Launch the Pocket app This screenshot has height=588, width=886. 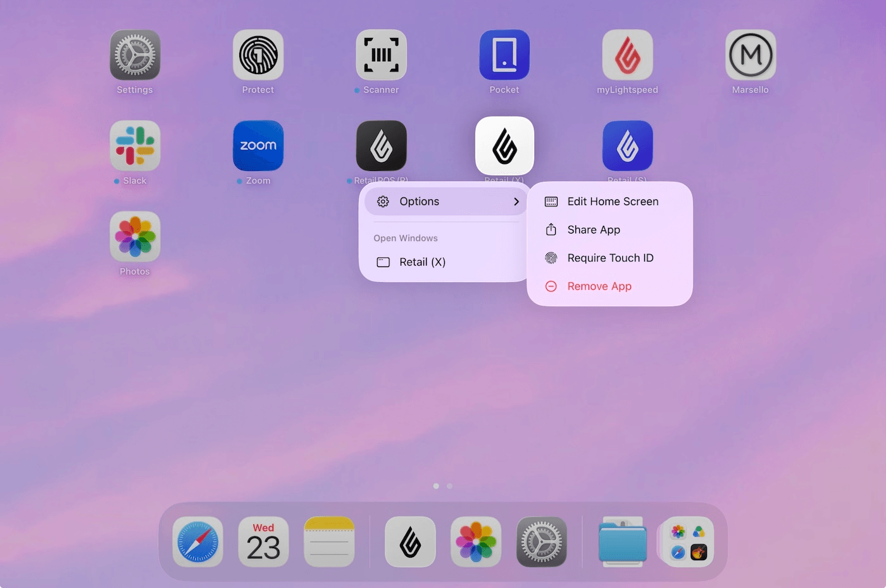tap(504, 55)
